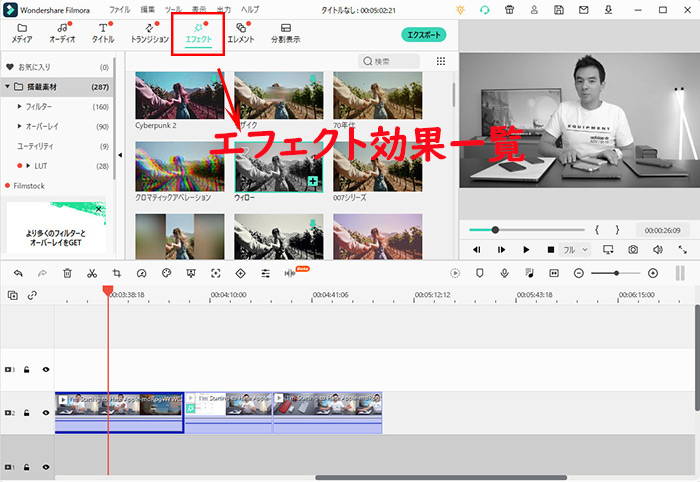Viewport: 700px width, 482px height.
Task: Open the color palette tool
Action: pos(167,273)
